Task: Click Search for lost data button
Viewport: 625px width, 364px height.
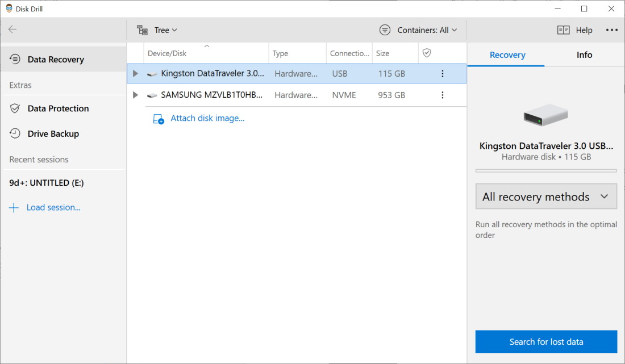Action: point(546,342)
